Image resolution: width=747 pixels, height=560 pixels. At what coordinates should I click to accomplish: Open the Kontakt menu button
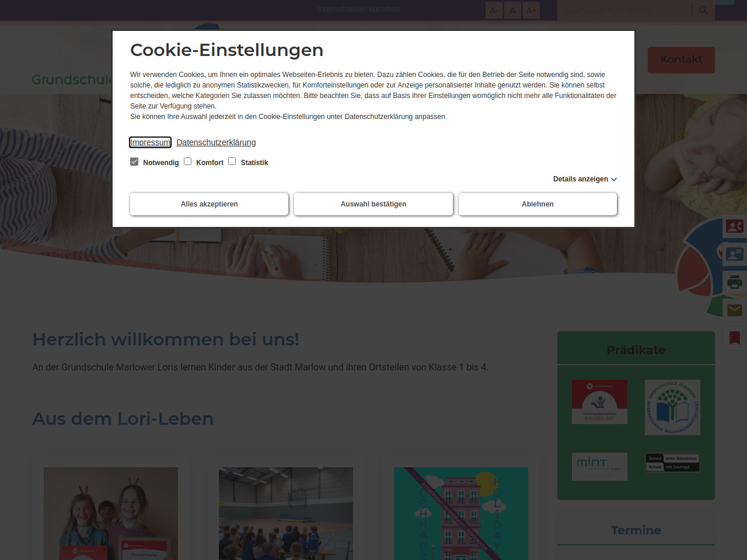[681, 60]
